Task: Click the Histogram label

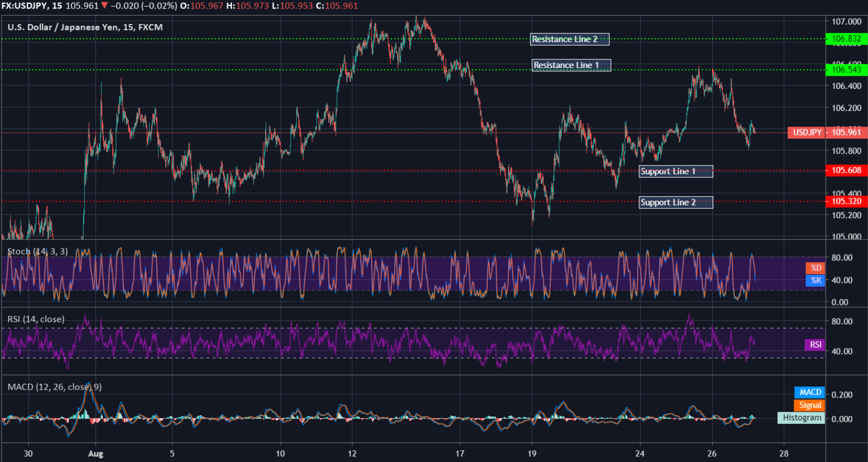Action: (802, 418)
